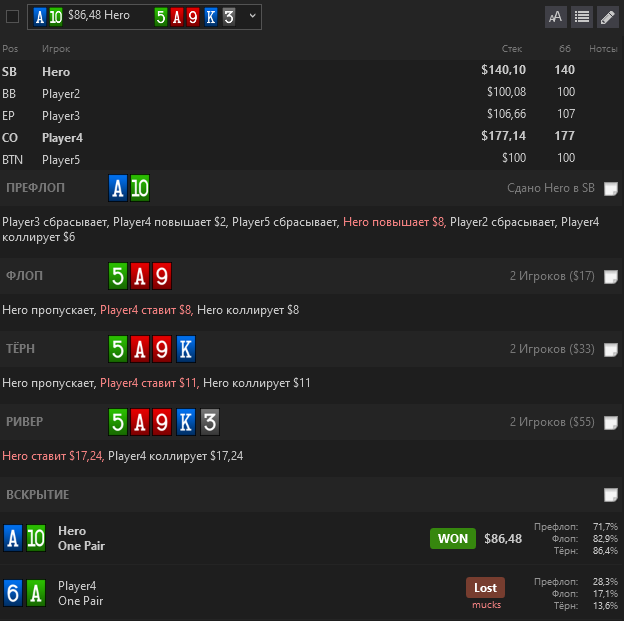Add a note for the ФЛОП street
This screenshot has height=621, width=624.
[x=611, y=277]
